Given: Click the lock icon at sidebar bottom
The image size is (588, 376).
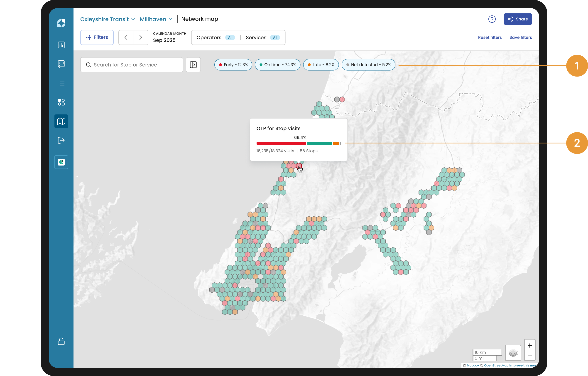Looking at the screenshot, I should [61, 341].
